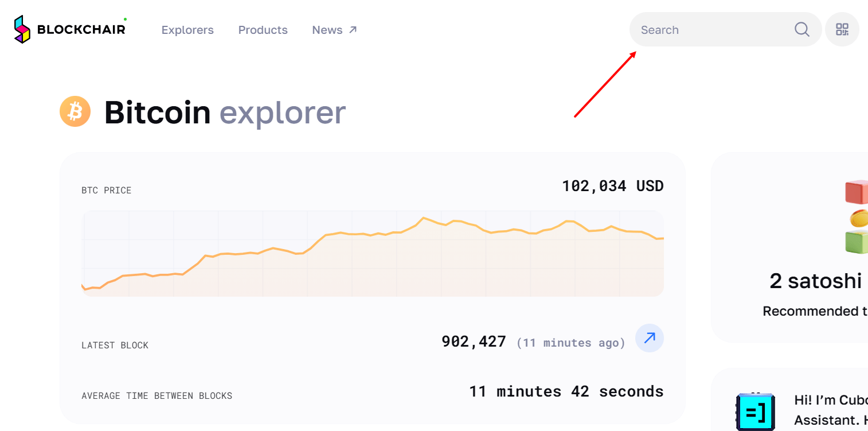The width and height of the screenshot is (868, 431).
Task: Click '11 minutes 42 seconds' value
Action: click(566, 391)
